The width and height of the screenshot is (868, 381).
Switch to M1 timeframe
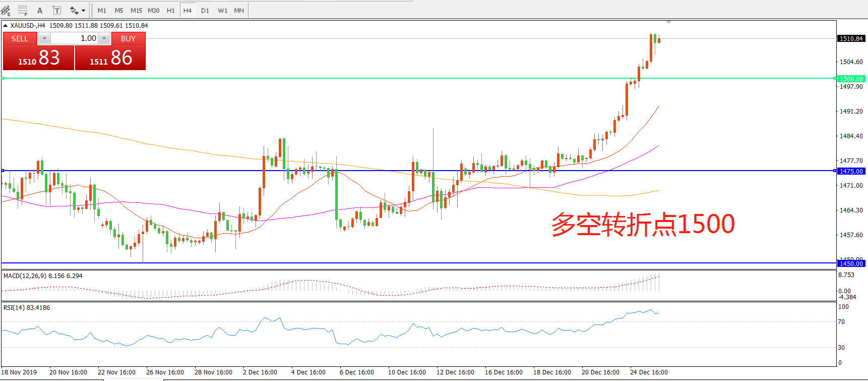(x=102, y=10)
